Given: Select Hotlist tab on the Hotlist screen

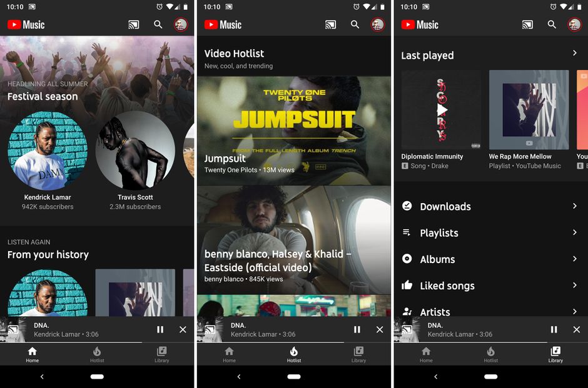Looking at the screenshot, I should coord(294,354).
